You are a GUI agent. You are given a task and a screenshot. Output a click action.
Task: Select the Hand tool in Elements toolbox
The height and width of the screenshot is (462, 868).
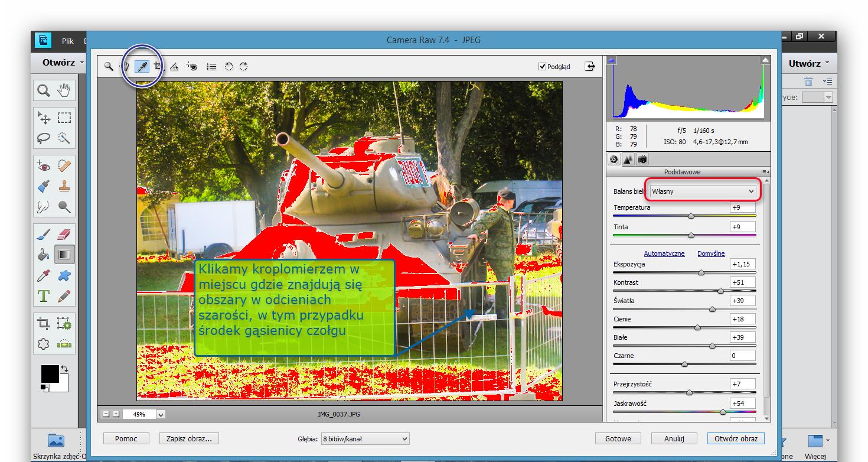click(64, 90)
